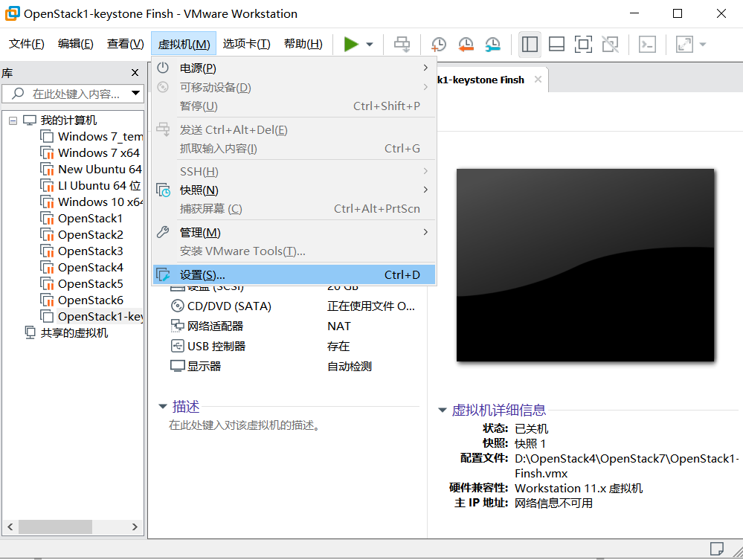Take a snapshot using the clock-plus toolbar icon
This screenshot has height=560, width=743.
click(x=437, y=44)
